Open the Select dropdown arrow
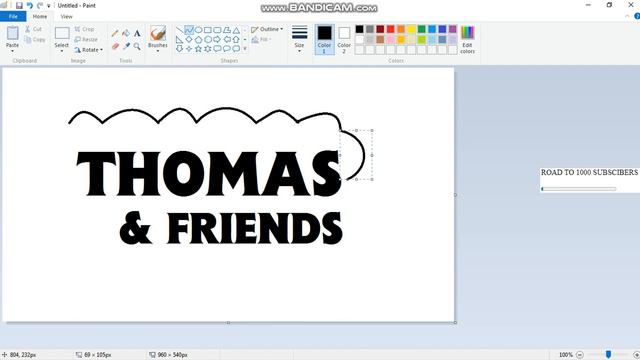The width and height of the screenshot is (640, 360). click(62, 51)
